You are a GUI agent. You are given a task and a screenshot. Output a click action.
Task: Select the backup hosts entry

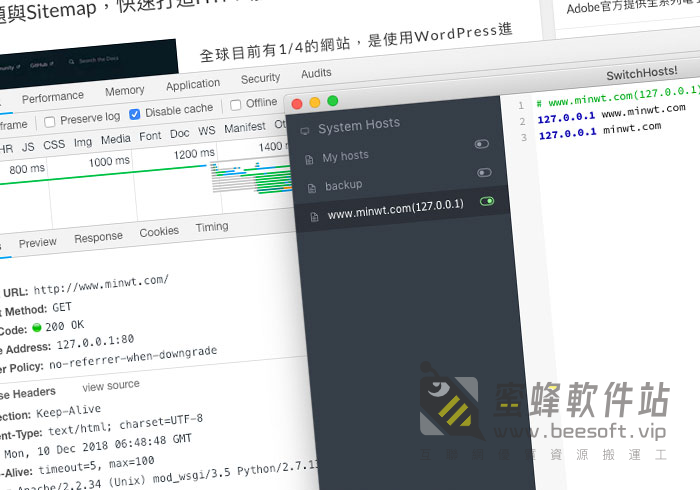344,185
